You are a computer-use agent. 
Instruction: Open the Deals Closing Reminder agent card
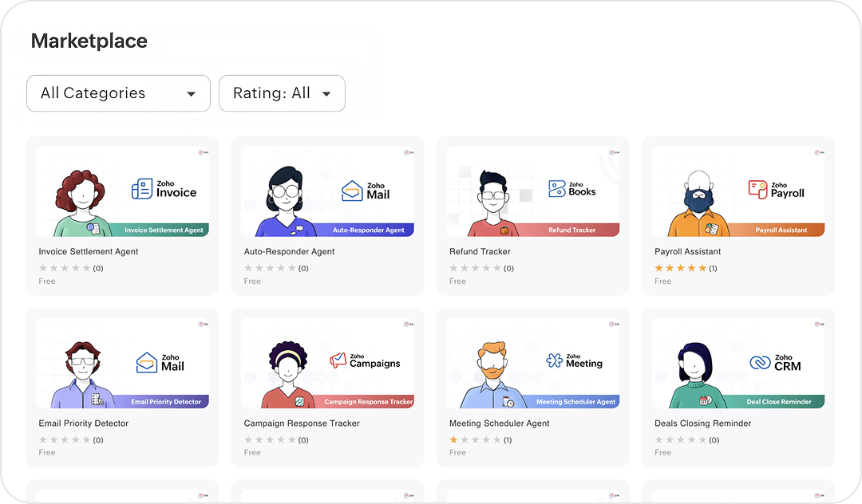click(x=737, y=387)
